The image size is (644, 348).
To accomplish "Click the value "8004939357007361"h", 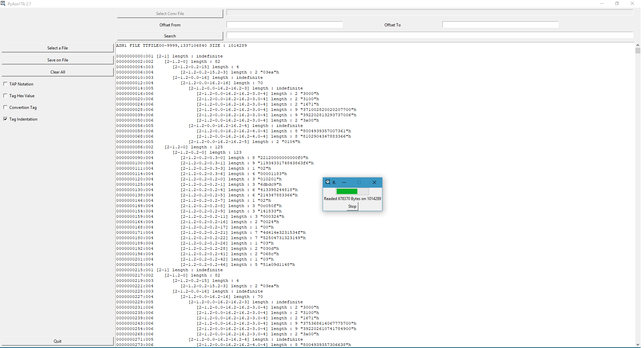I will click(326, 131).
